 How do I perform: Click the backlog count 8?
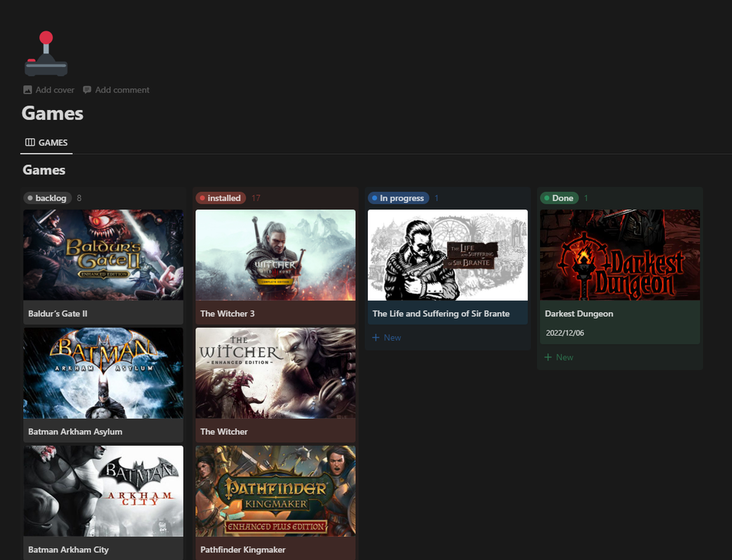(79, 198)
